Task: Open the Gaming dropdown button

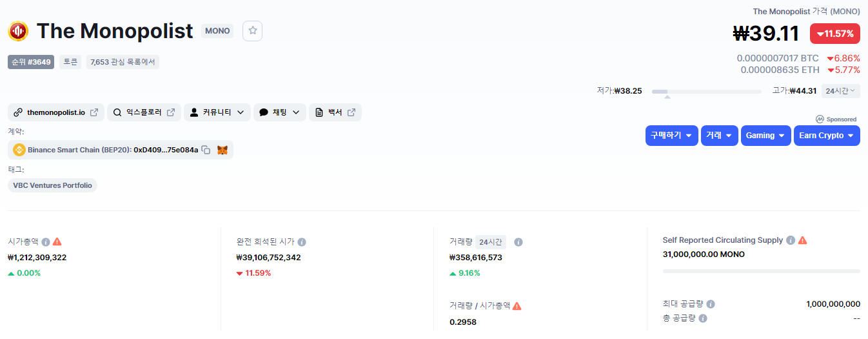Action: [x=766, y=136]
